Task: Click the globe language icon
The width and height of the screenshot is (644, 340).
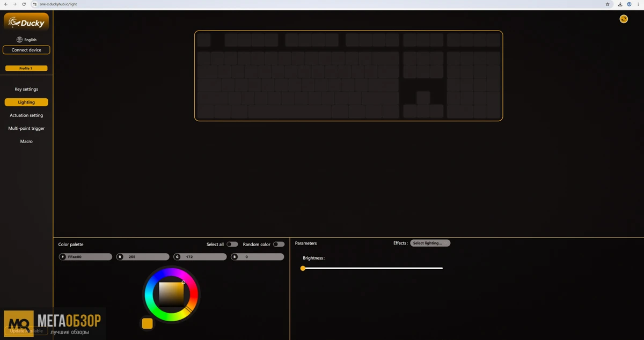Action: [x=19, y=40]
